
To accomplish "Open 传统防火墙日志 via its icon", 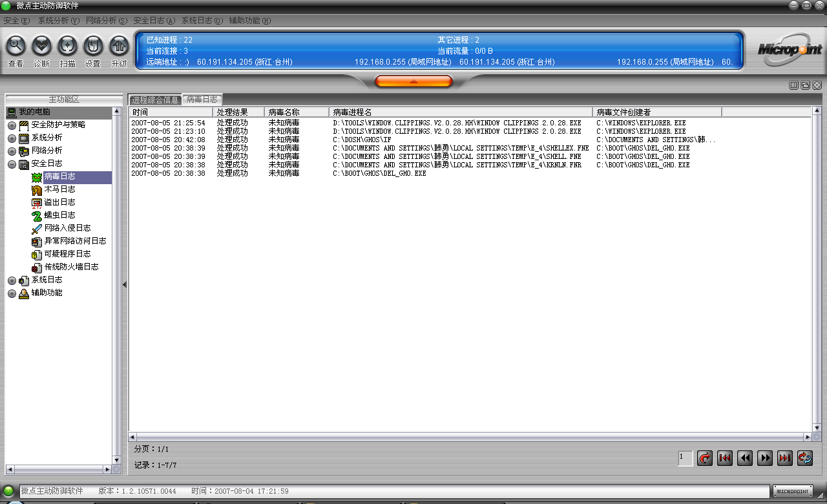I will [x=37, y=268].
